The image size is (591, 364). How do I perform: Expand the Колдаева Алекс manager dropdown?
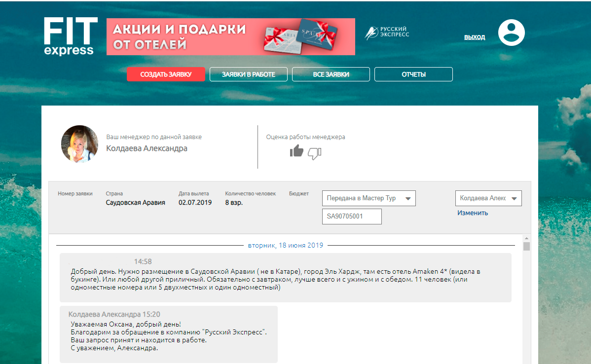click(488, 198)
